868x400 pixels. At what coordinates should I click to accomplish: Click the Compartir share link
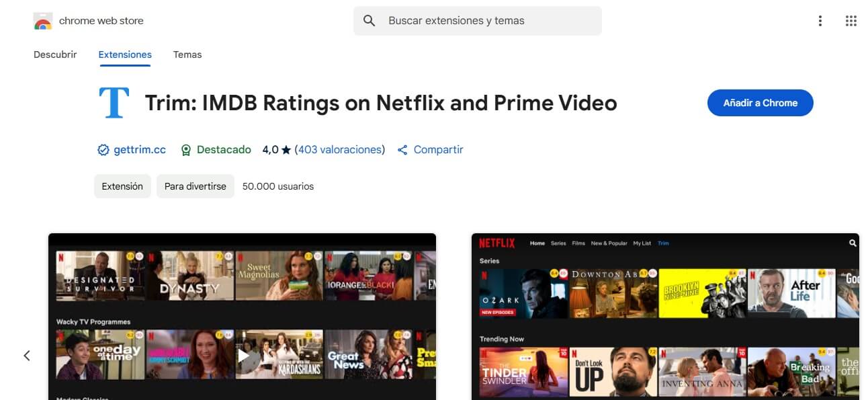point(438,150)
